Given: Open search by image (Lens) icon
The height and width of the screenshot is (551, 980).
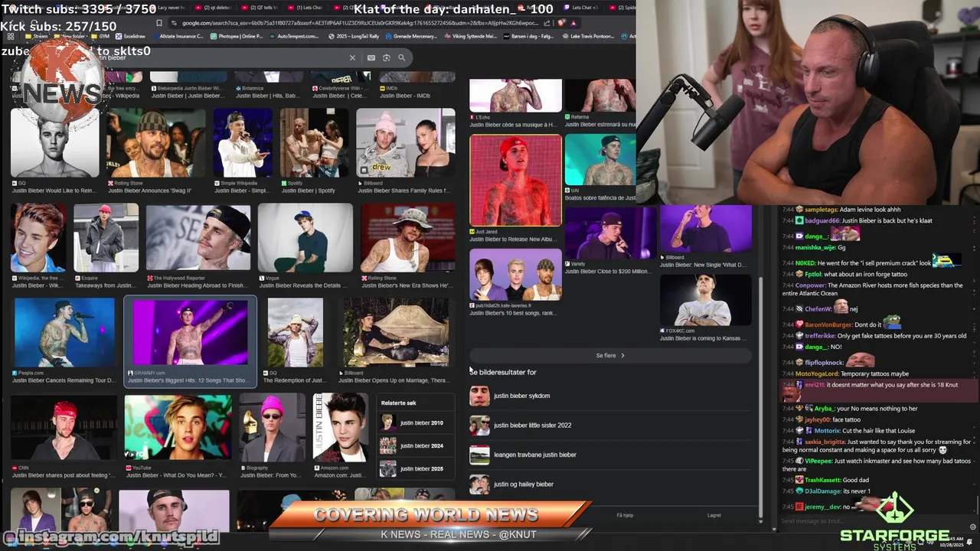Looking at the screenshot, I should [x=387, y=57].
